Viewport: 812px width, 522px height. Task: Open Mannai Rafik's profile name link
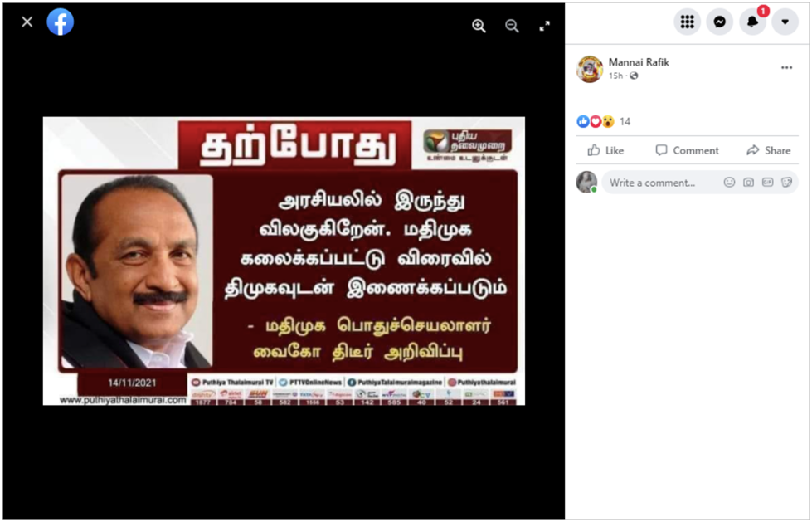pyautogui.click(x=639, y=62)
